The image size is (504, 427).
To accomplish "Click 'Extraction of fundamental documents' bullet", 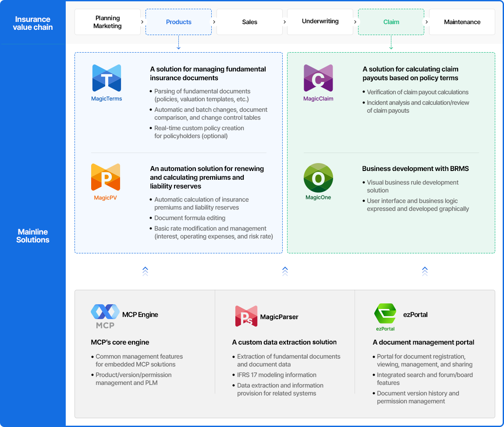I will click(x=288, y=360).
